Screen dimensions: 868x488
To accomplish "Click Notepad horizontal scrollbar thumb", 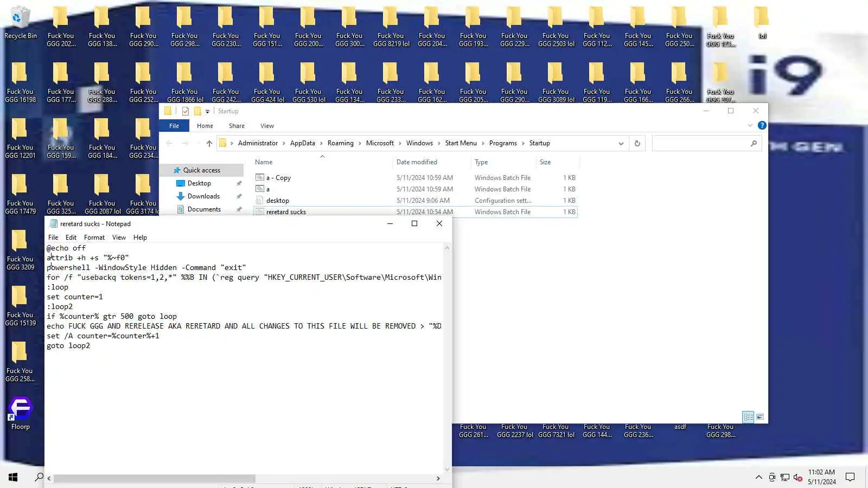I will coord(154,479).
